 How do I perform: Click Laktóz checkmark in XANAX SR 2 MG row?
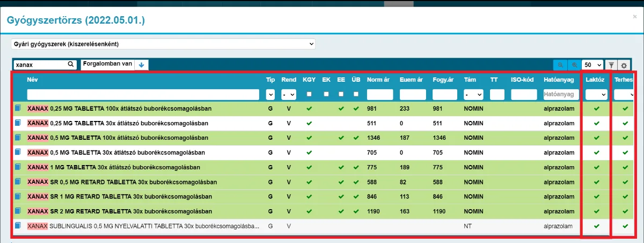596,211
